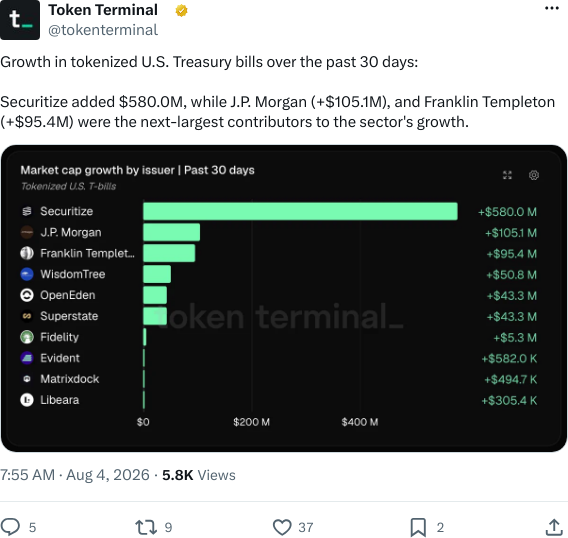Open the three-dot more options menu
This screenshot has height=538, width=568.
(x=551, y=8)
